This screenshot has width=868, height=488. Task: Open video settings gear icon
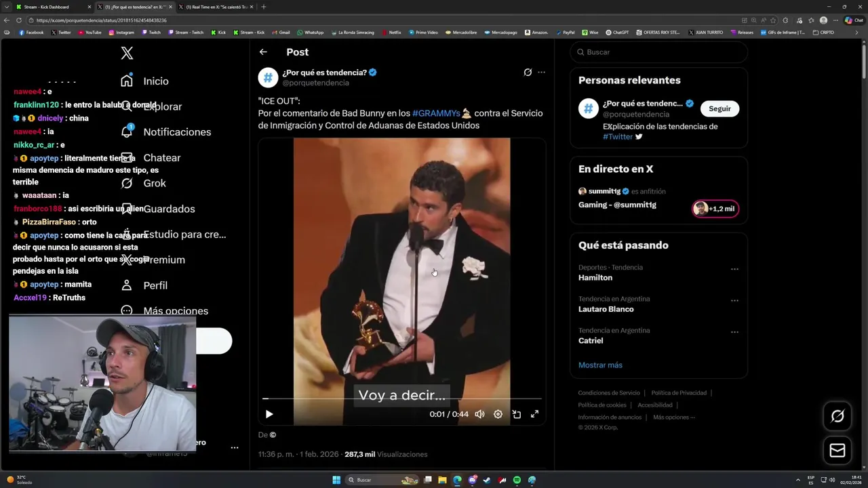pos(498,414)
